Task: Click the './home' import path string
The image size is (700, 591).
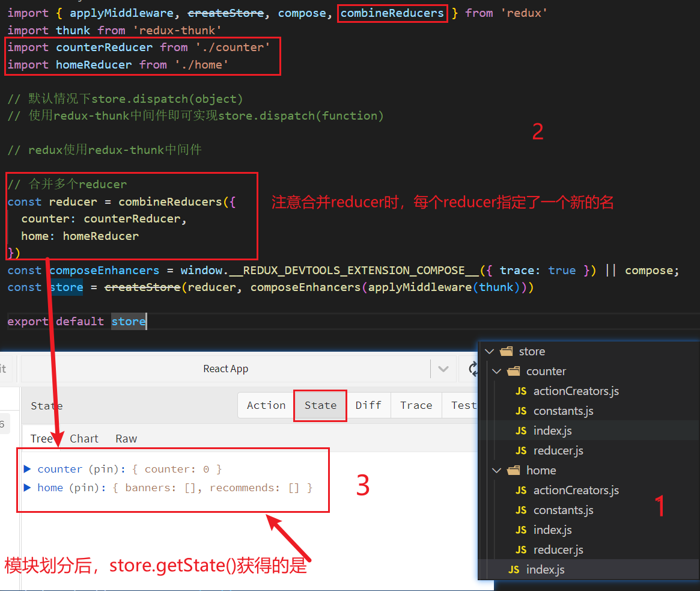Action: [201, 65]
